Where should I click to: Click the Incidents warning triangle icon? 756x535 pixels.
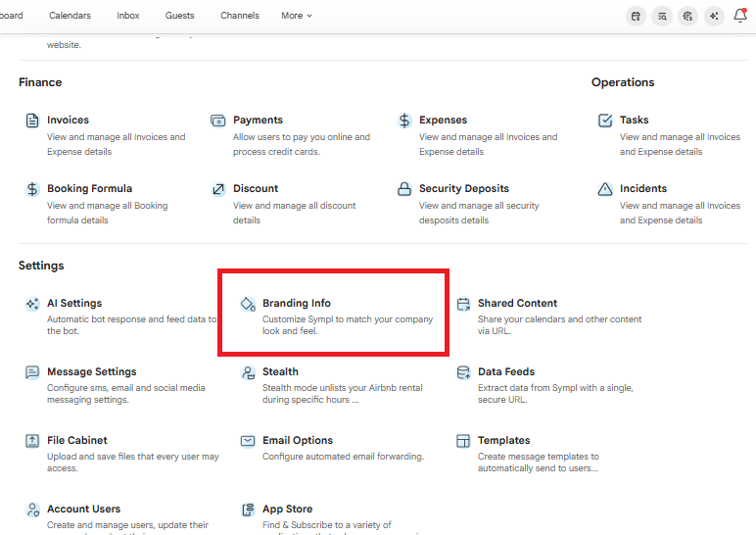[x=605, y=189]
